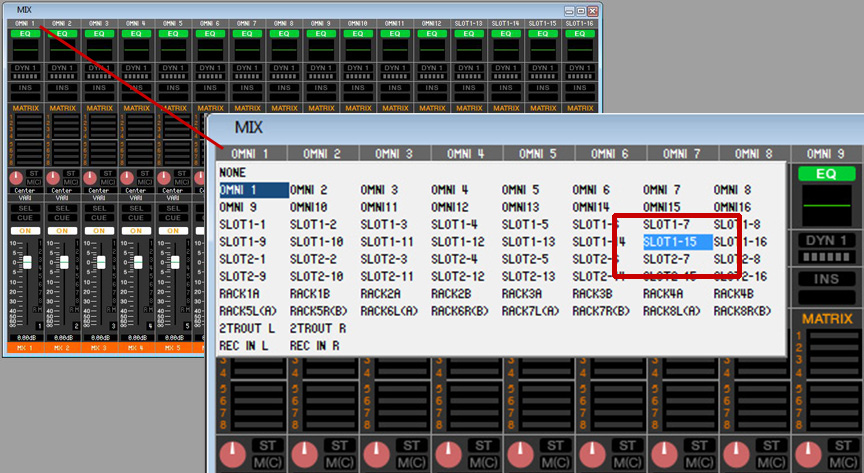
Task: Click enlarged pan knob below the OMNI 2 column
Action: pyautogui.click(x=305, y=455)
